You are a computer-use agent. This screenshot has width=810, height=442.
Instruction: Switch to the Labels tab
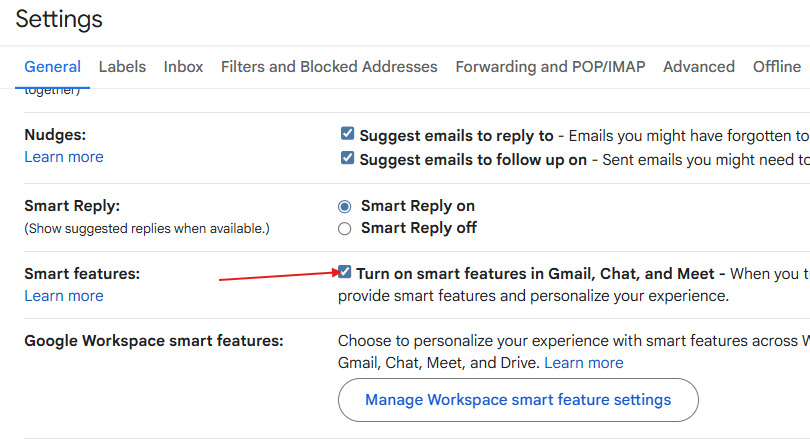[122, 67]
